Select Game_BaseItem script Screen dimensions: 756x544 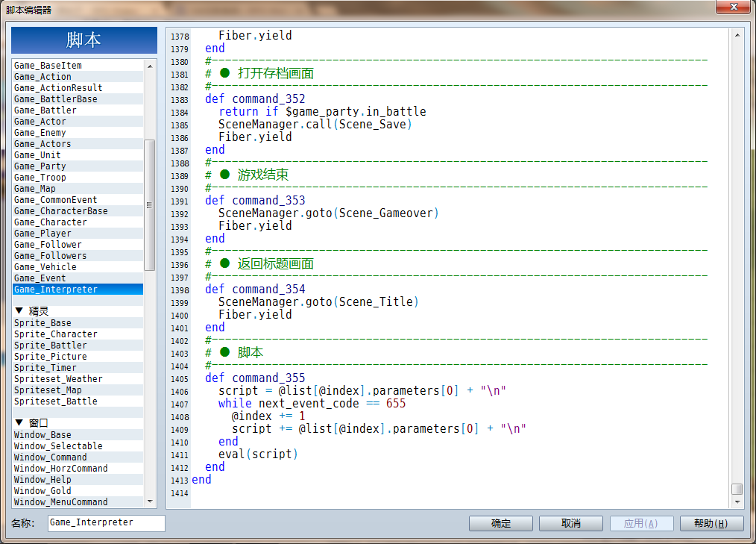tap(78, 65)
